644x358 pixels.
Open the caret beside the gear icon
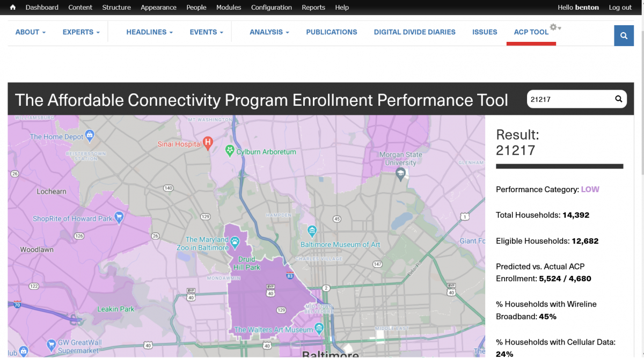click(x=559, y=28)
